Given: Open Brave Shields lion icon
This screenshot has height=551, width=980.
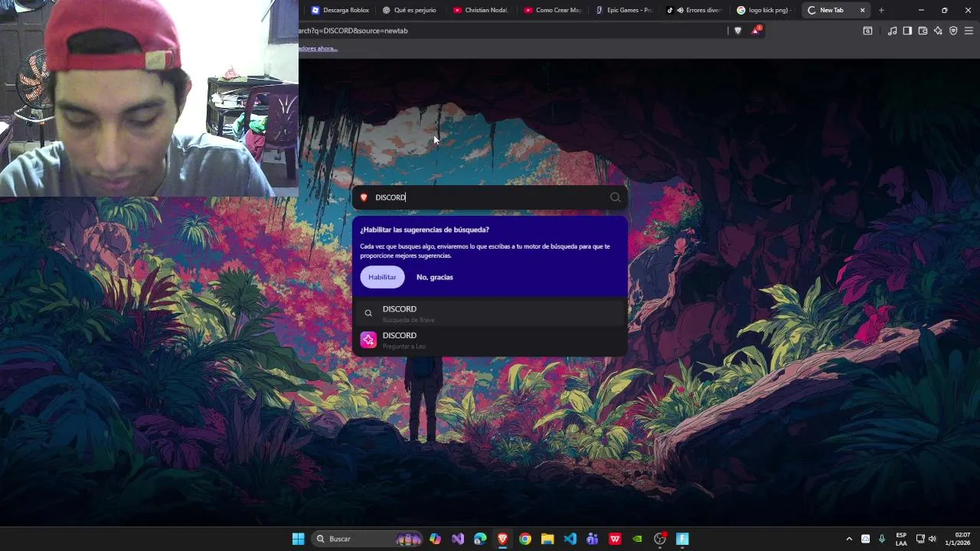Looking at the screenshot, I should coord(738,31).
